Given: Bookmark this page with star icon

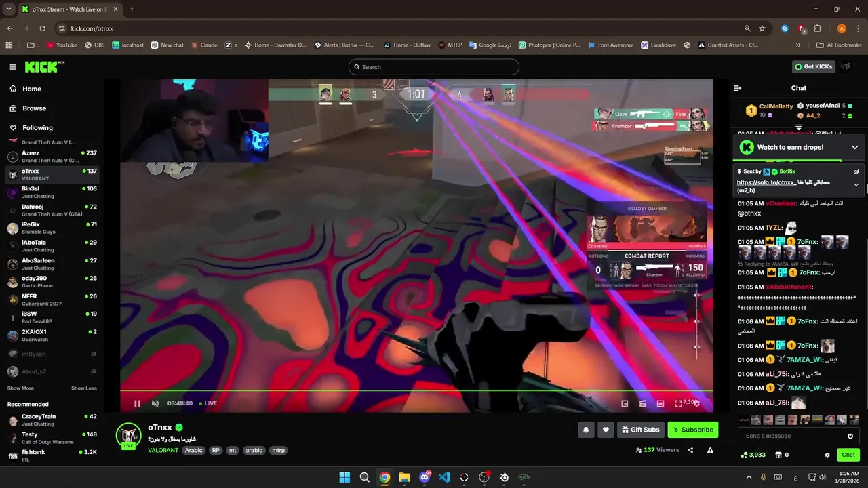Looking at the screenshot, I should (762, 28).
